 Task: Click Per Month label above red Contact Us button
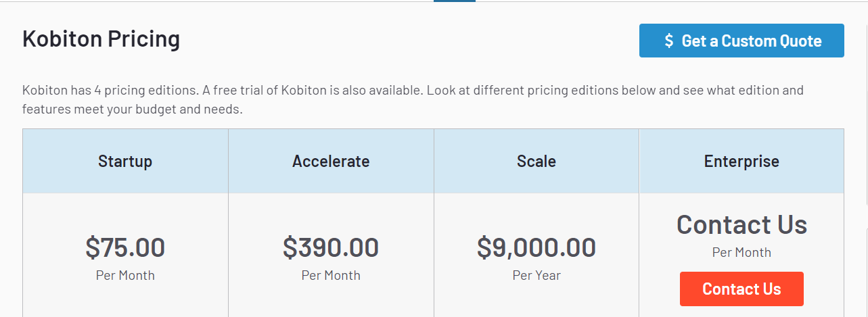[x=741, y=252]
